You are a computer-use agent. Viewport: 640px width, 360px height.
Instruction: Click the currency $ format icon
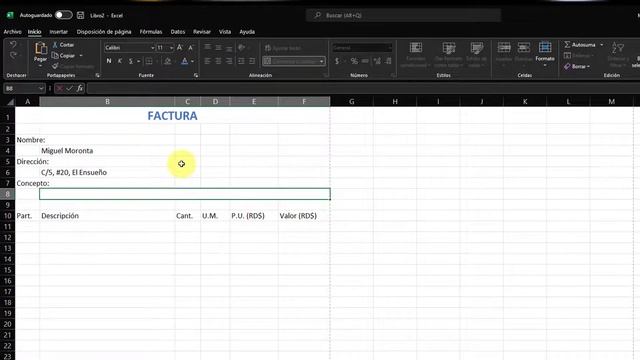337,61
